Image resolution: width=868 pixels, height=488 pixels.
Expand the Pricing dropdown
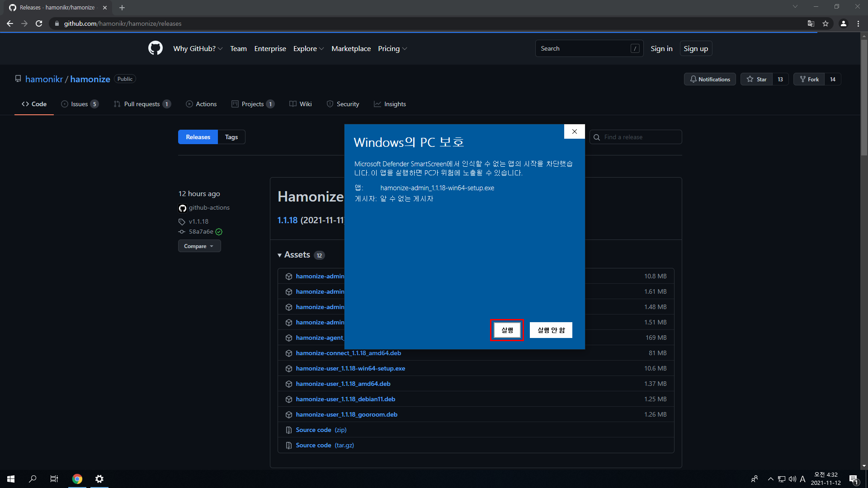[392, 48]
